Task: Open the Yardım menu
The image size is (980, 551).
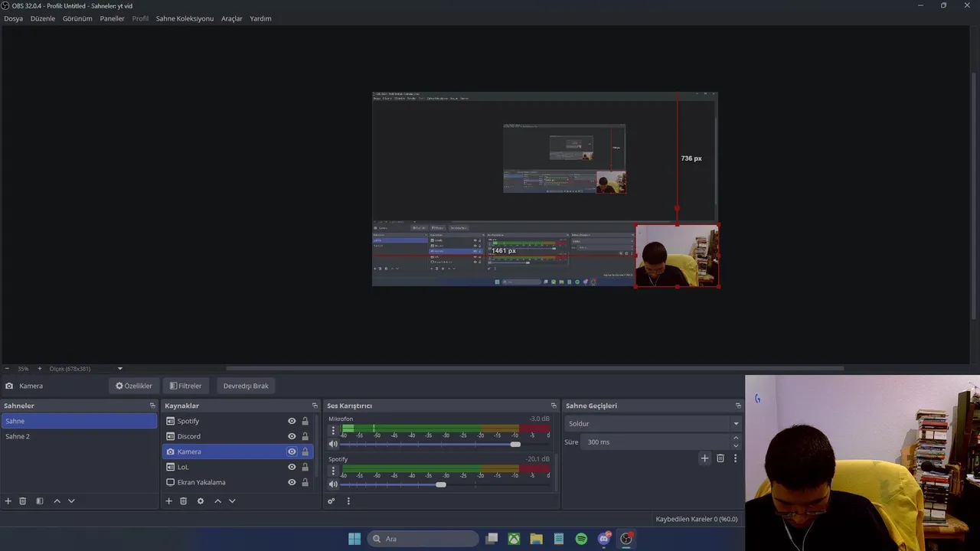Action: tap(260, 18)
